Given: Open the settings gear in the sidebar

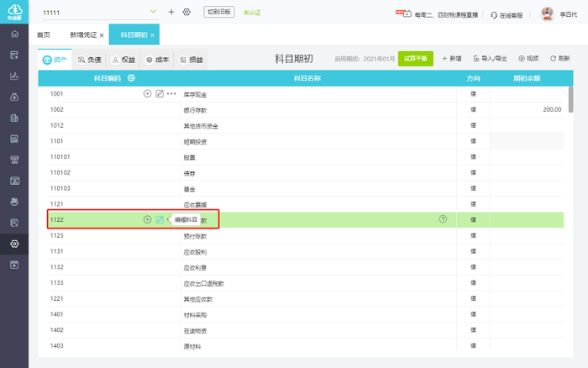Looking at the screenshot, I should click(x=14, y=244).
